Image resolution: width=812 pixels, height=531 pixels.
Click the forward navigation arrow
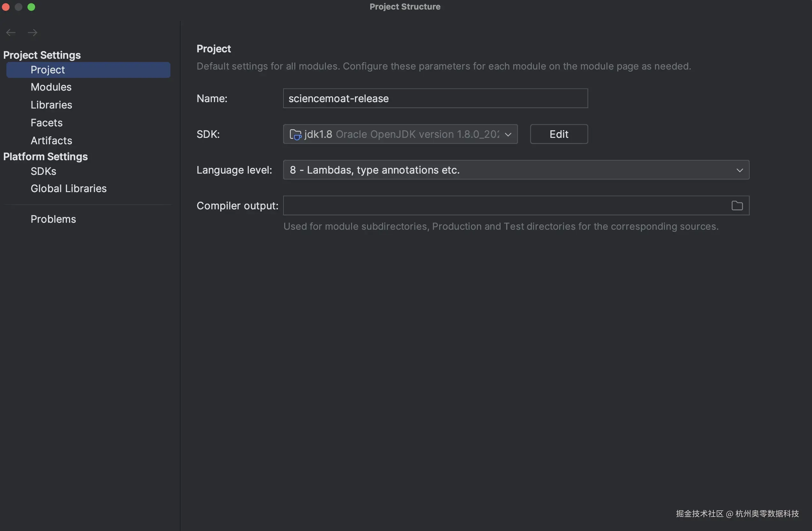pos(33,33)
